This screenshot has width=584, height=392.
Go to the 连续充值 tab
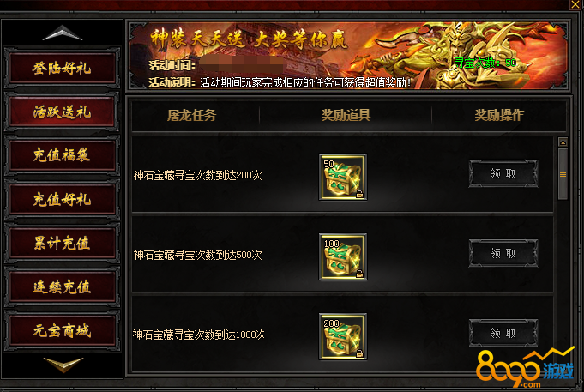click(63, 286)
